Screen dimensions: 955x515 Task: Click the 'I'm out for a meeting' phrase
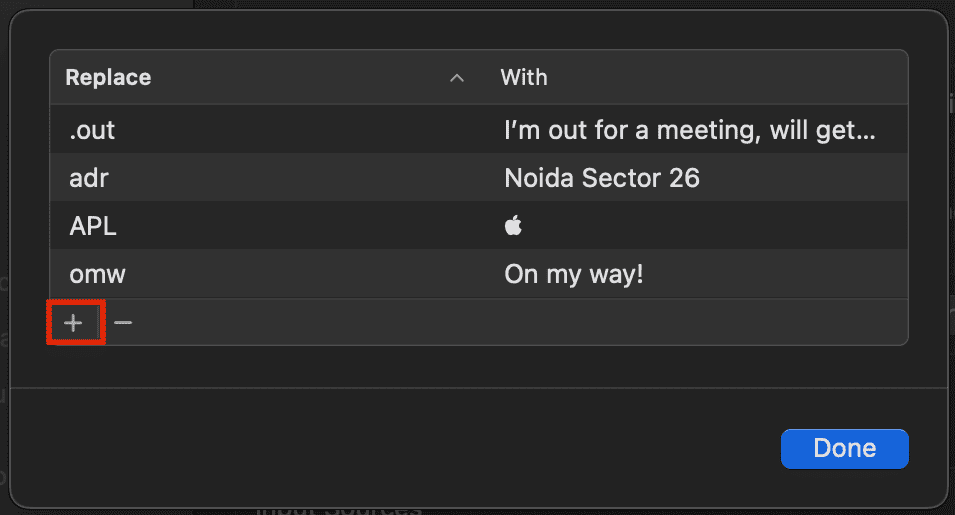click(690, 130)
